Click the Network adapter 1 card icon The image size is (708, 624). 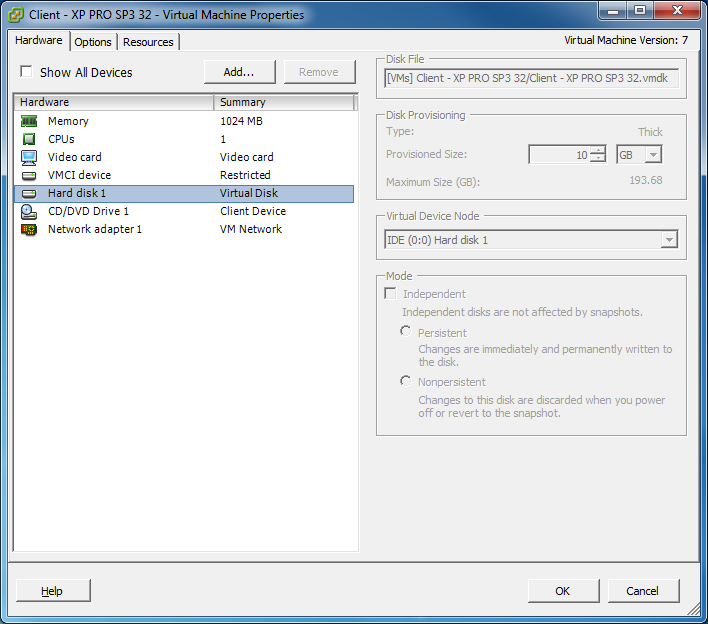(x=29, y=229)
